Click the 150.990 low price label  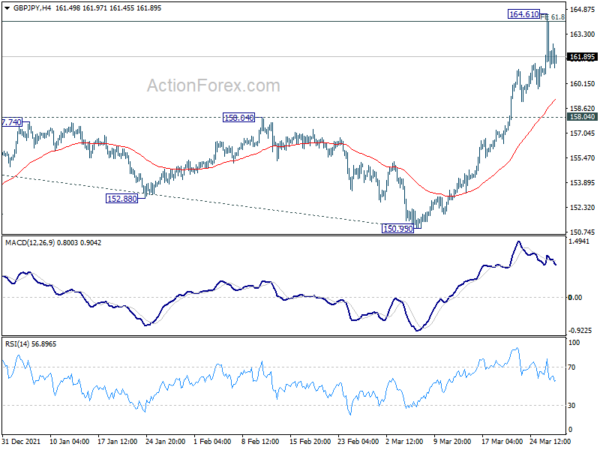[398, 229]
